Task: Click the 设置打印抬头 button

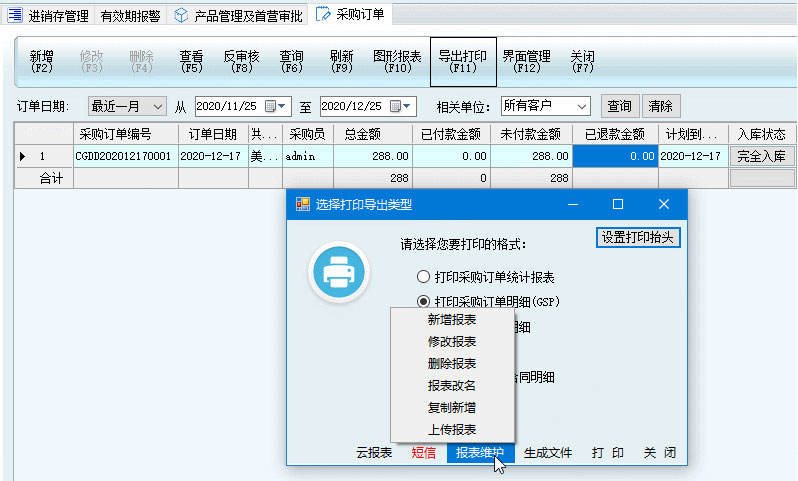Action: [x=638, y=237]
